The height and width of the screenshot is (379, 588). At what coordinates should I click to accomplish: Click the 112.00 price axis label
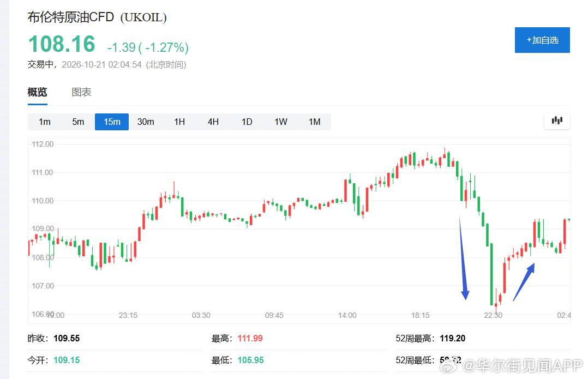coord(43,144)
